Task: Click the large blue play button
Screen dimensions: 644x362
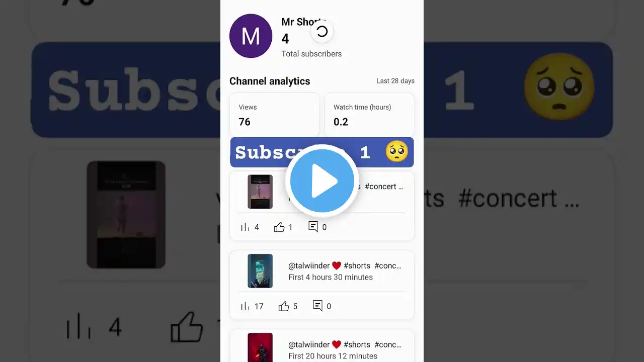Action: click(x=322, y=181)
